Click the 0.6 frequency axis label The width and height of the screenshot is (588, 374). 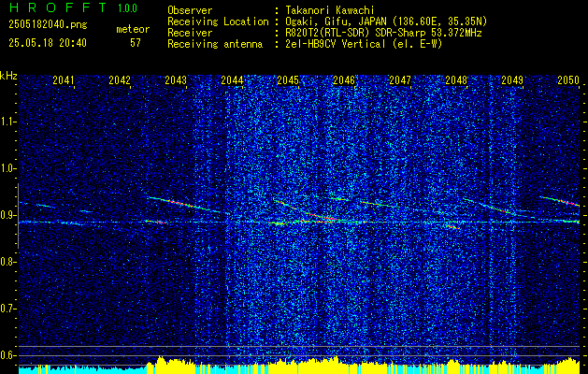tap(8, 355)
